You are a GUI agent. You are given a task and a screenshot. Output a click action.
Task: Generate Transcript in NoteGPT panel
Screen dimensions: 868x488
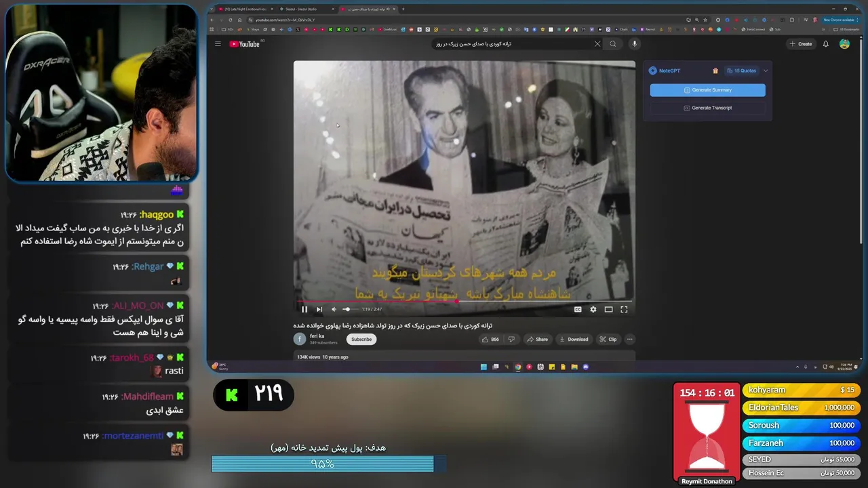click(708, 108)
